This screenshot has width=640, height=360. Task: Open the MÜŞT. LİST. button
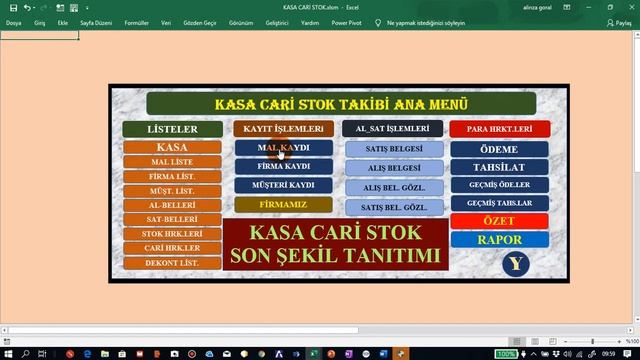[x=172, y=191]
